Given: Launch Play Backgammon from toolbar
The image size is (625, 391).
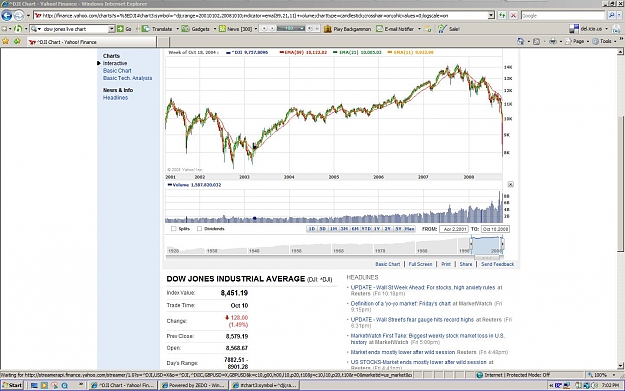Looking at the screenshot, I should [x=347, y=29].
